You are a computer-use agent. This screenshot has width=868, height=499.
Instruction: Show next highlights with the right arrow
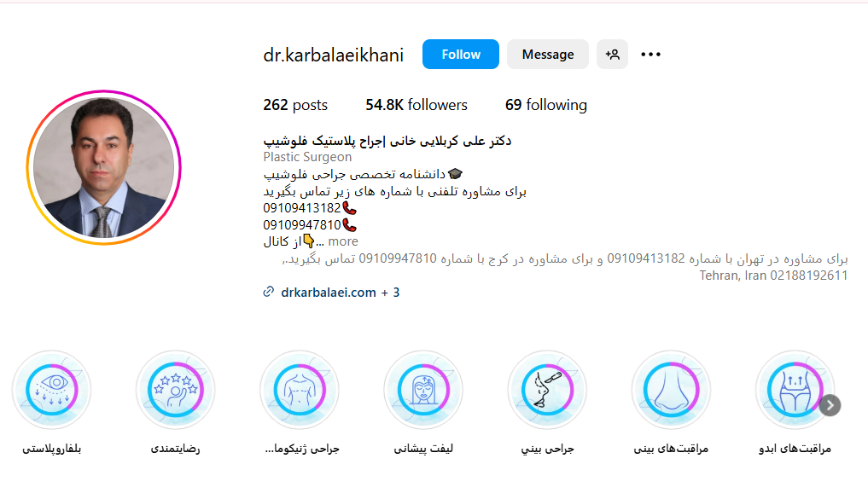click(x=830, y=405)
